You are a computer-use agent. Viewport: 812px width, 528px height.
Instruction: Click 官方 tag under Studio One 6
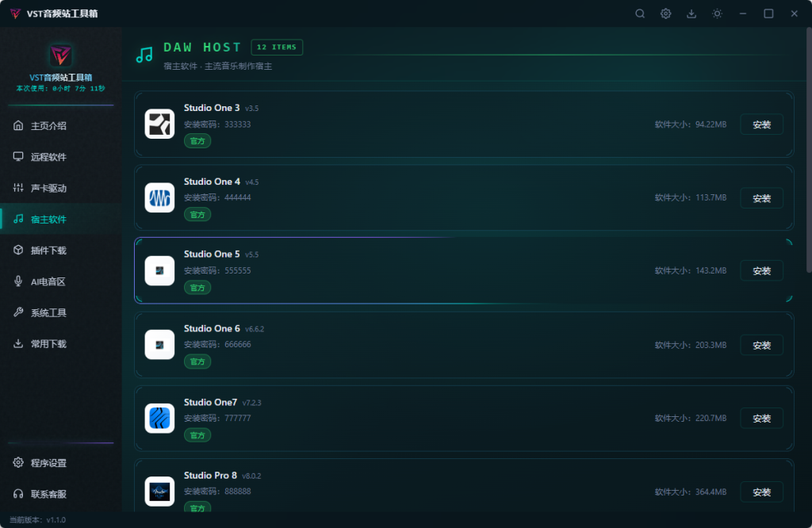197,362
